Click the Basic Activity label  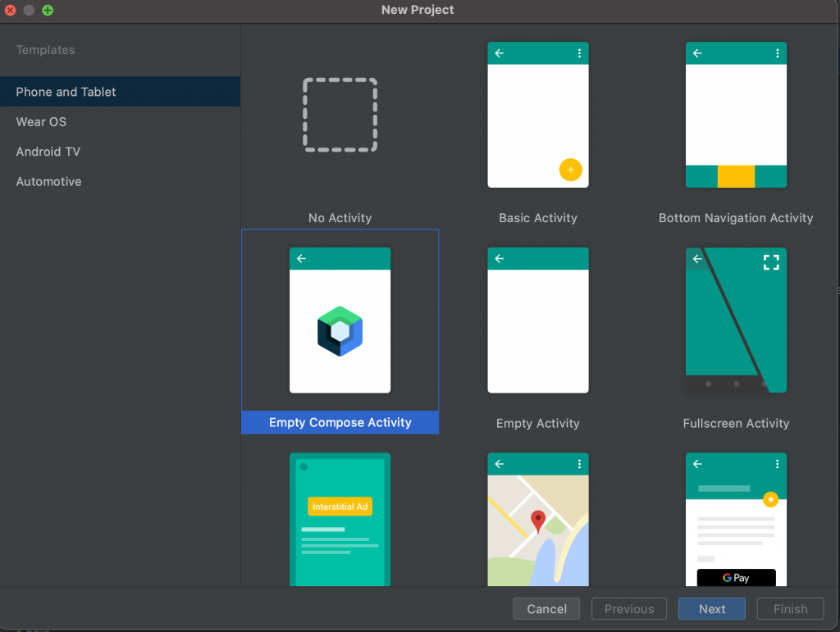point(538,218)
